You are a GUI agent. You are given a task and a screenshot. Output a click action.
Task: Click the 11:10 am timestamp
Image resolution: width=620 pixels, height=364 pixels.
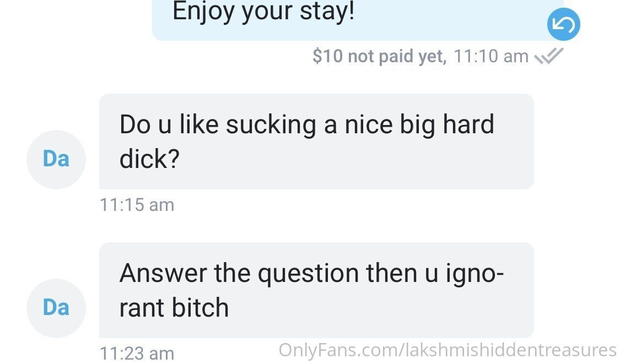pos(491,56)
